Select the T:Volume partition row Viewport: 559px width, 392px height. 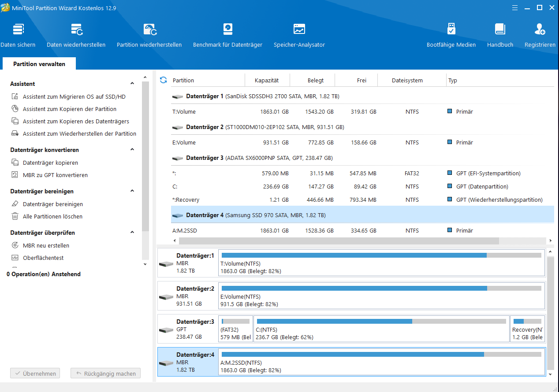(362, 111)
